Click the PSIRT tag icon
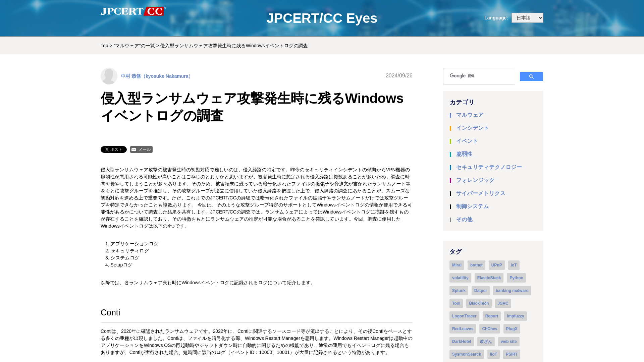 pyautogui.click(x=511, y=354)
